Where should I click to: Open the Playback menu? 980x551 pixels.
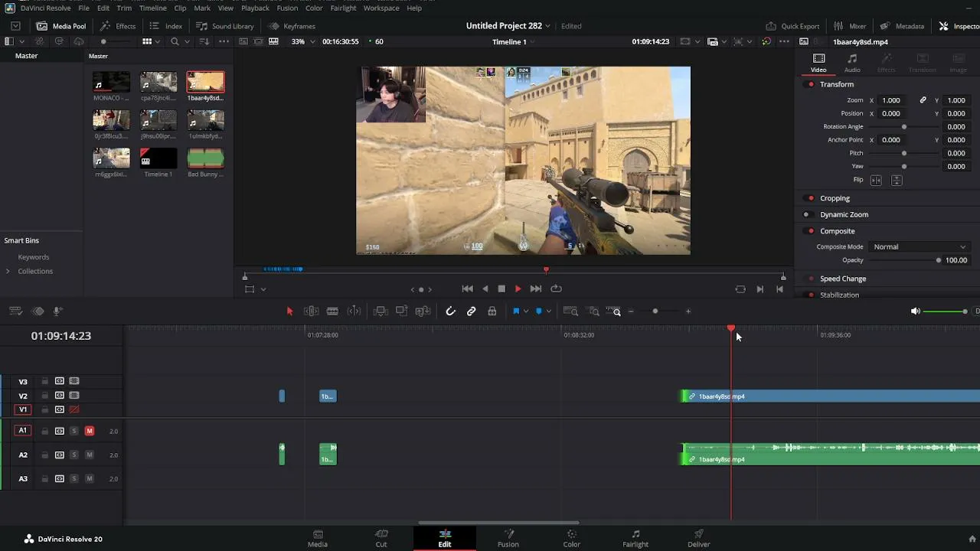pos(255,8)
